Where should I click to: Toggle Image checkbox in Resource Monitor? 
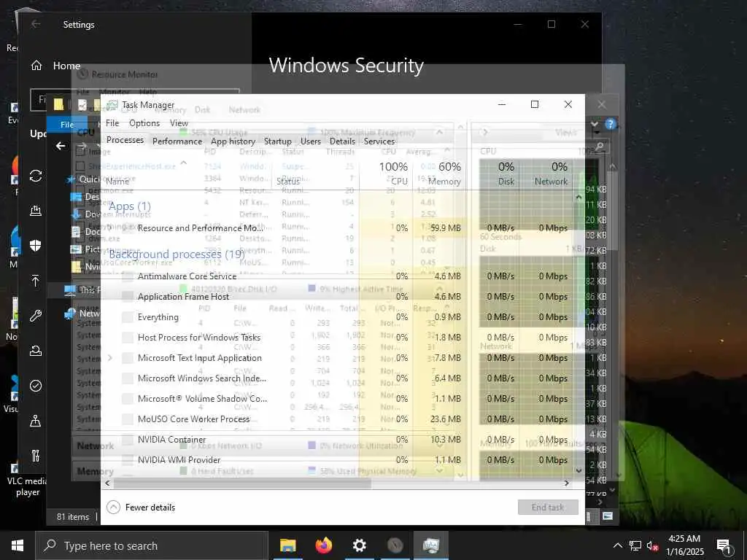coord(80,152)
